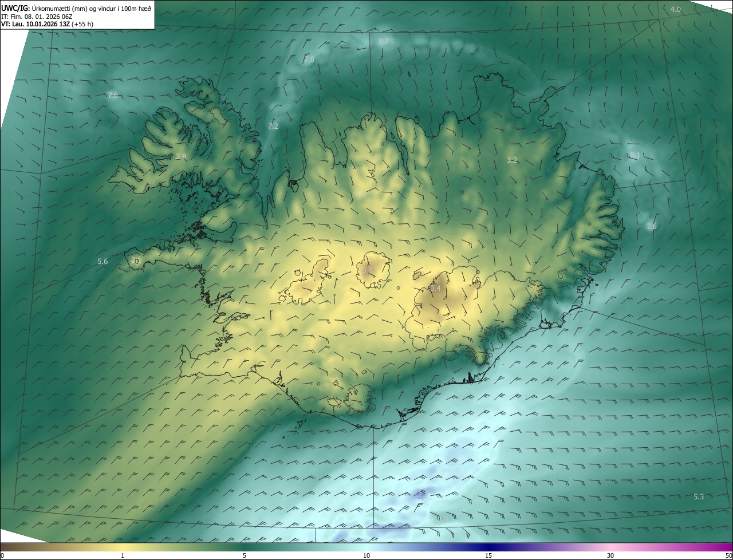Click the 30 tick label on the colorbar

coord(610,555)
